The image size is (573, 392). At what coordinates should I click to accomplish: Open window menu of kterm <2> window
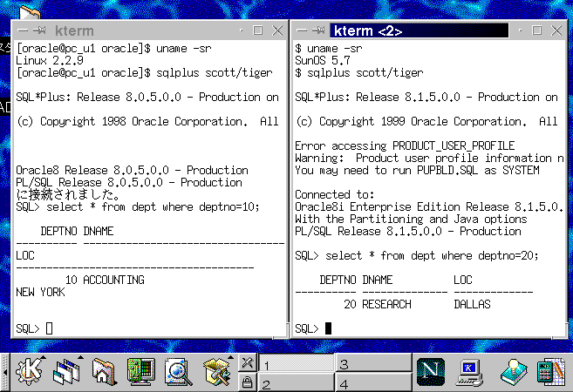[302, 30]
